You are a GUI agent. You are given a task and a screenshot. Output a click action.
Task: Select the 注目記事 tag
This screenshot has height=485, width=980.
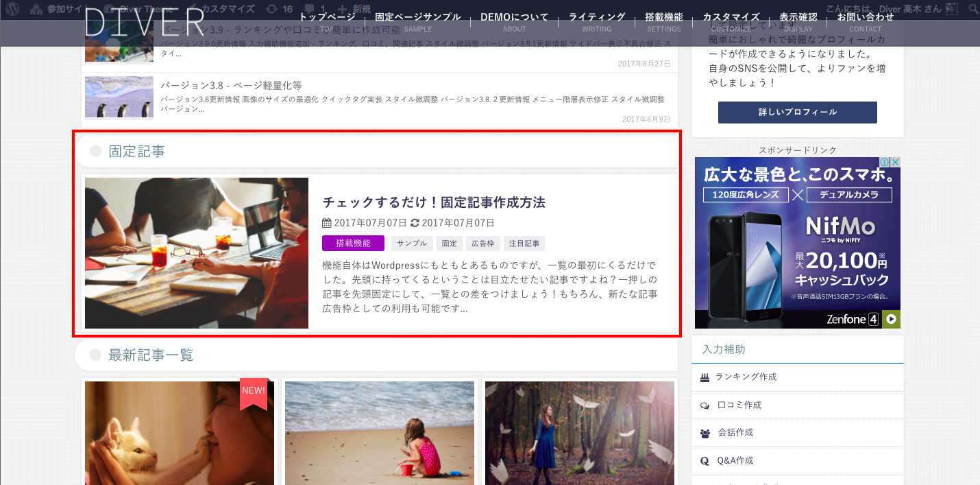click(x=524, y=244)
